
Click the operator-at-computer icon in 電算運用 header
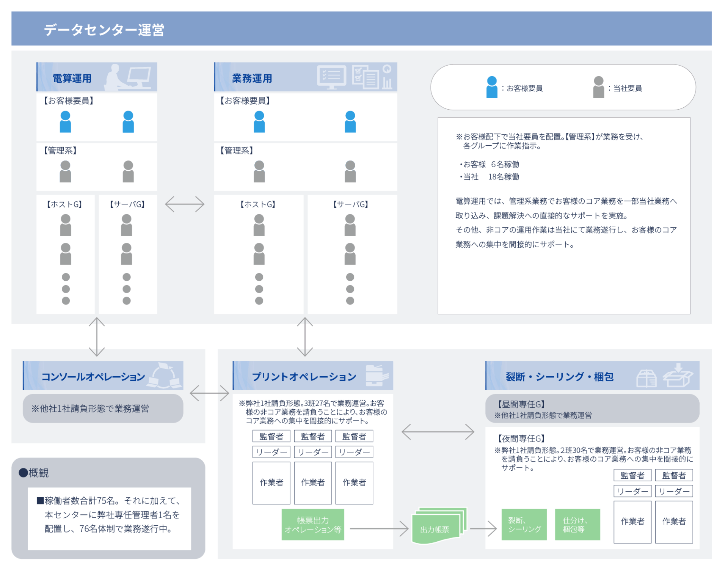[127, 77]
